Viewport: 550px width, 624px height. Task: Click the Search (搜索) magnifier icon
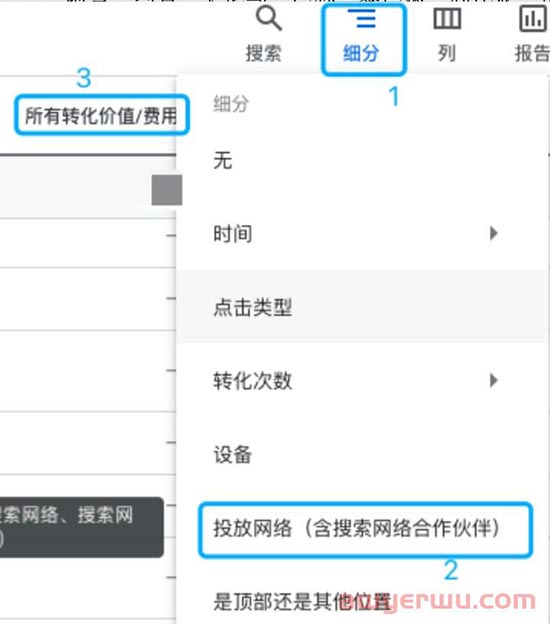[269, 19]
